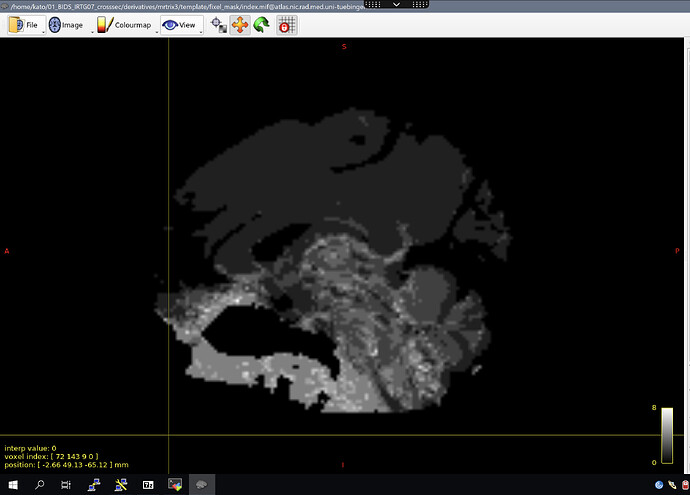Click the dropdown arrow beside the Image button
Viewport: 690px width, 495px height.
tap(92, 30)
